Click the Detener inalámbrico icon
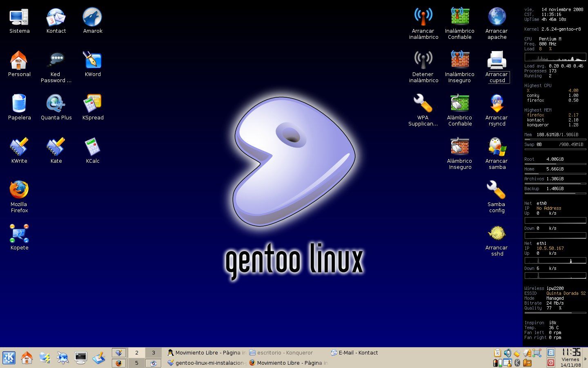Viewport: 588px width, 368px height. tap(423, 61)
